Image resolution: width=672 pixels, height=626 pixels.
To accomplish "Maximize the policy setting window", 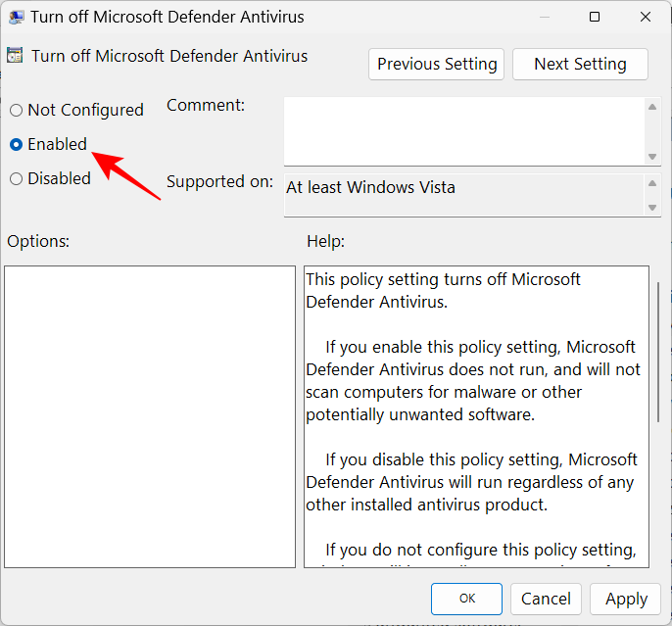I will (595, 17).
